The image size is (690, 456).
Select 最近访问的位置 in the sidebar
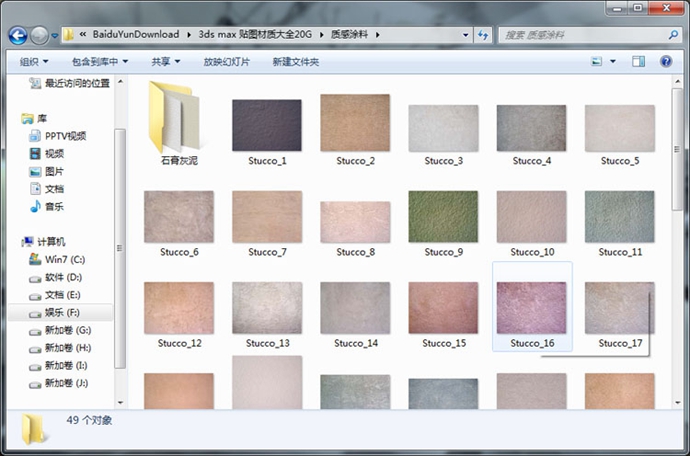[x=69, y=83]
